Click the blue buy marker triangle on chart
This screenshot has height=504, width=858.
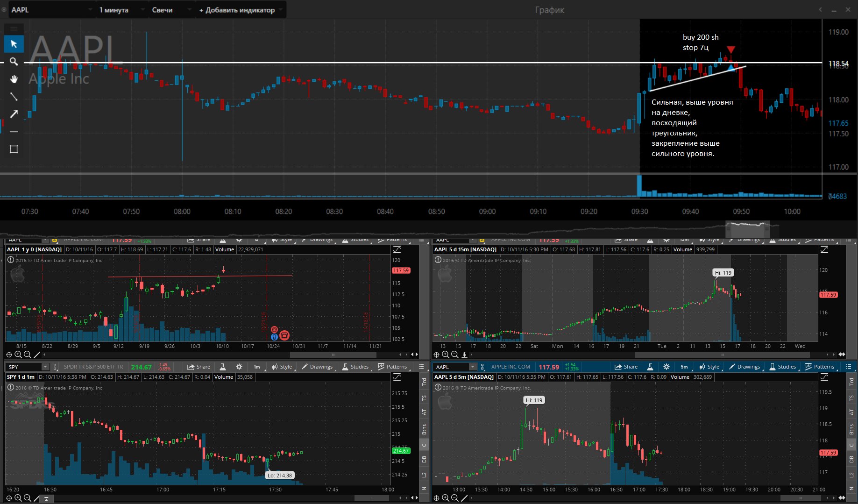click(x=731, y=68)
